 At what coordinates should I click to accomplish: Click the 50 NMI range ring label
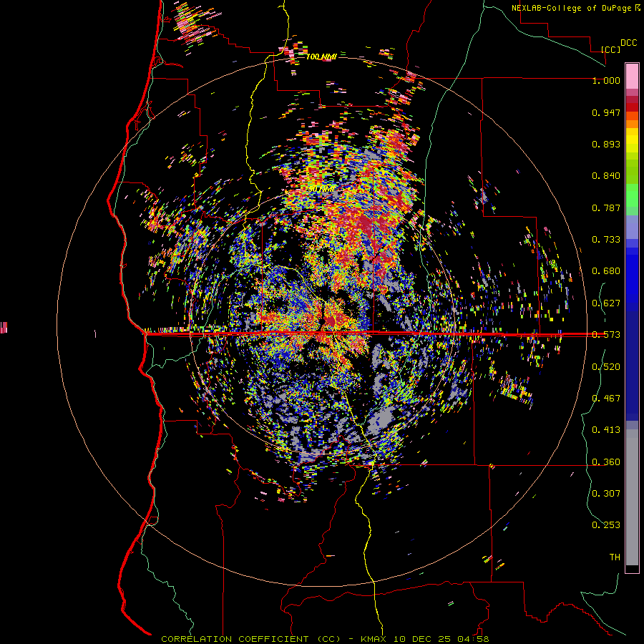click(x=321, y=190)
